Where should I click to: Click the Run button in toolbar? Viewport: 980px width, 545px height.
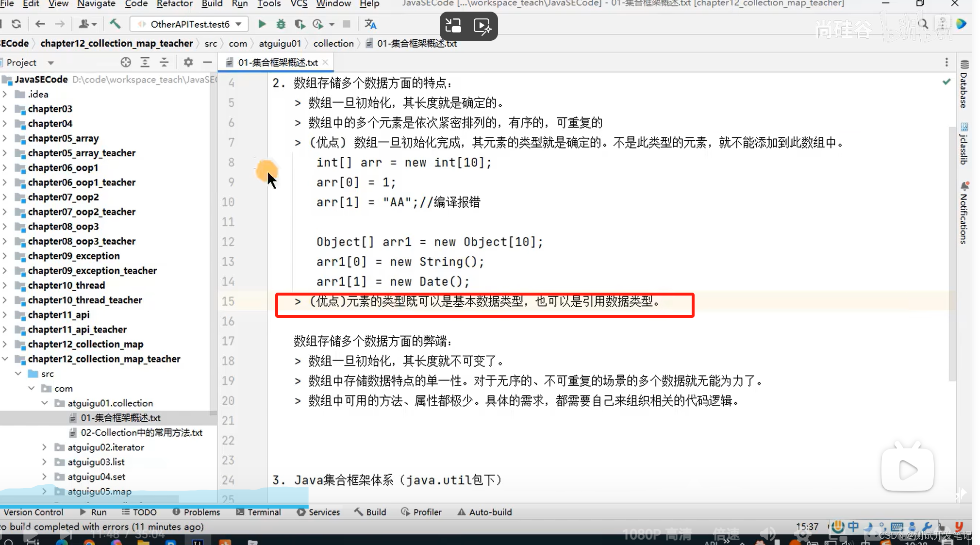(261, 24)
